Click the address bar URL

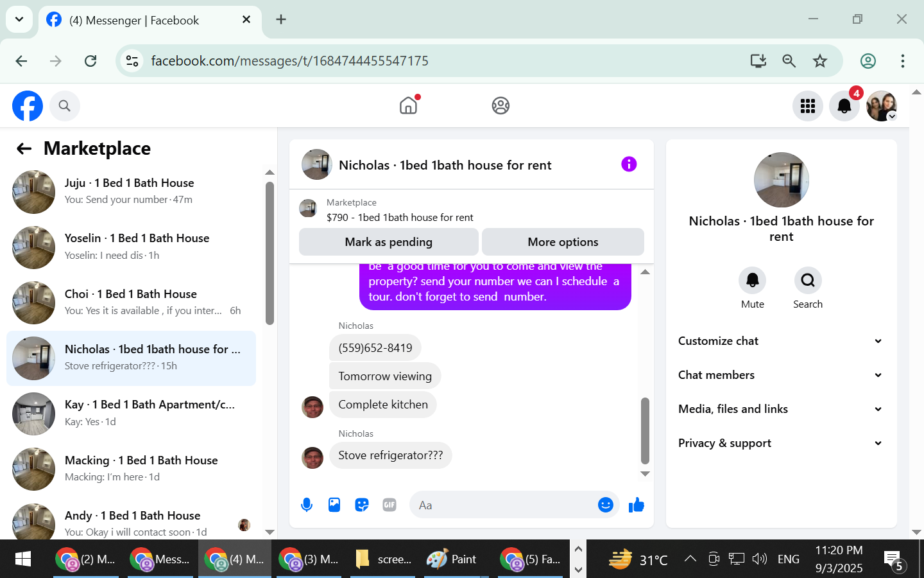click(289, 61)
